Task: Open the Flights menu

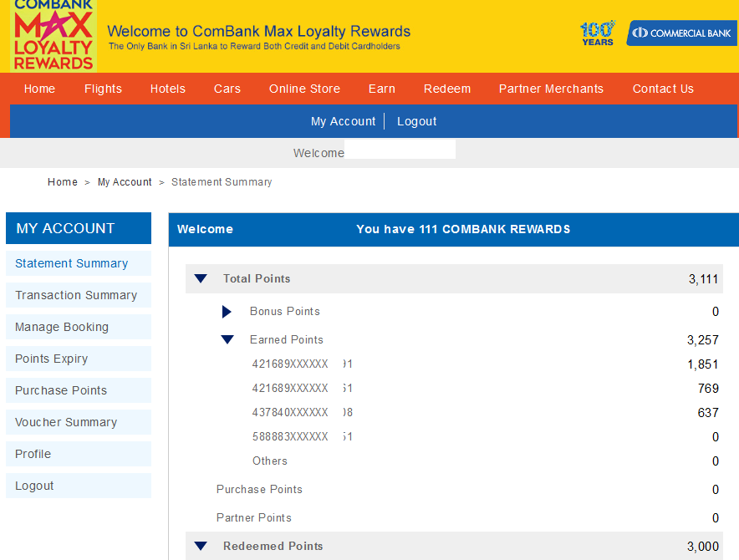Action: 103,89
